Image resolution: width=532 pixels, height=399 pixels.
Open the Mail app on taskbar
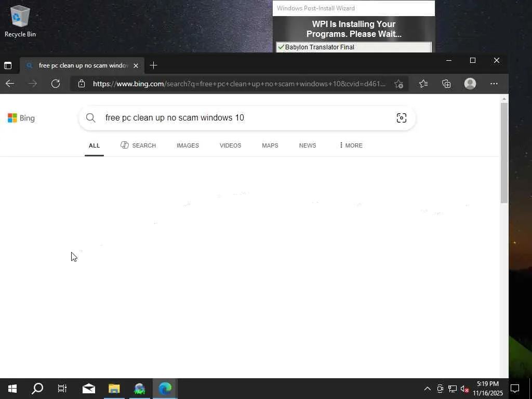point(89,389)
